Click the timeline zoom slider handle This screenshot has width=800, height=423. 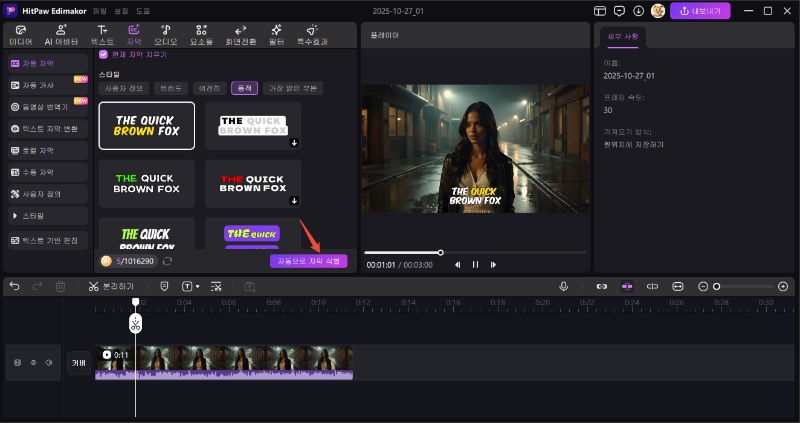(x=716, y=287)
